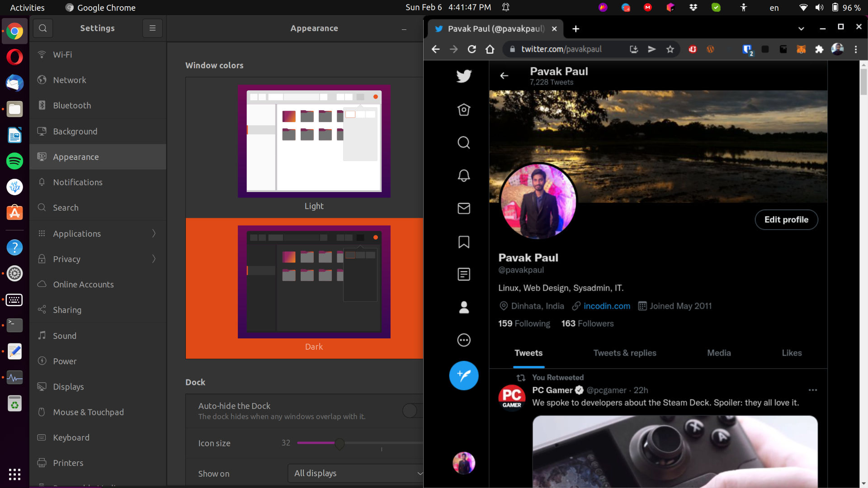The width and height of the screenshot is (868, 488).
Task: Open the Show on dropdown menu
Action: tap(355, 473)
